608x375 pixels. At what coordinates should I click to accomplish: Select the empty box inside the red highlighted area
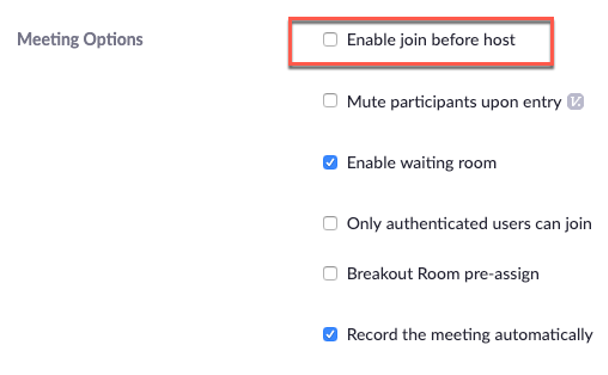pyautogui.click(x=330, y=40)
